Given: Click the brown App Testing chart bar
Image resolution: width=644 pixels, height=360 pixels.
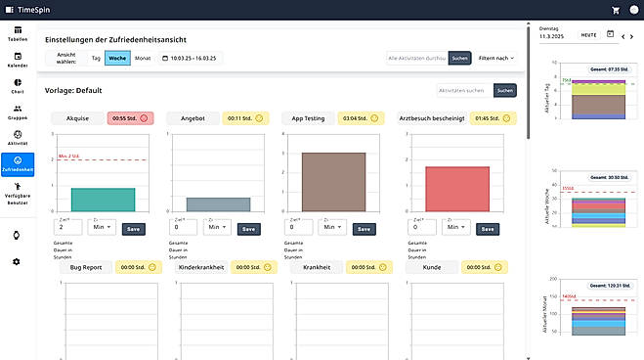Looking at the screenshot, I should (333, 182).
